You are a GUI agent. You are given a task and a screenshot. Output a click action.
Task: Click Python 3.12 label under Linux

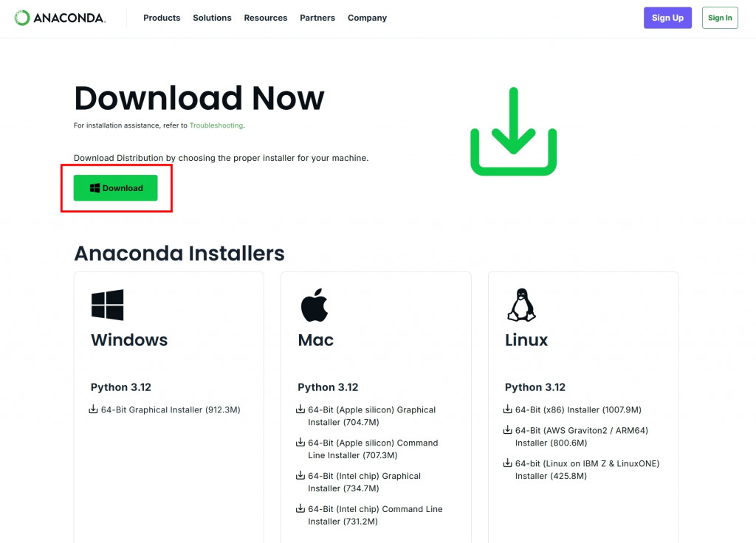point(535,387)
